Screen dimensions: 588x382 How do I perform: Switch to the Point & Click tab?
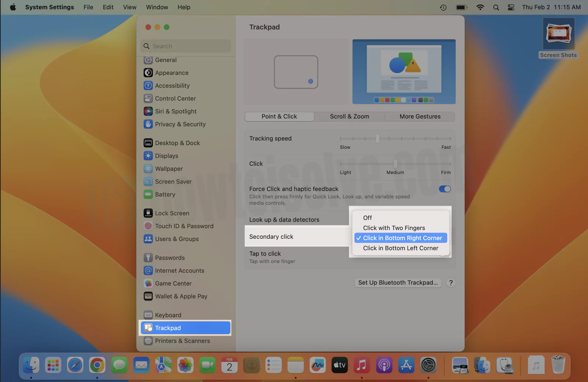point(279,117)
